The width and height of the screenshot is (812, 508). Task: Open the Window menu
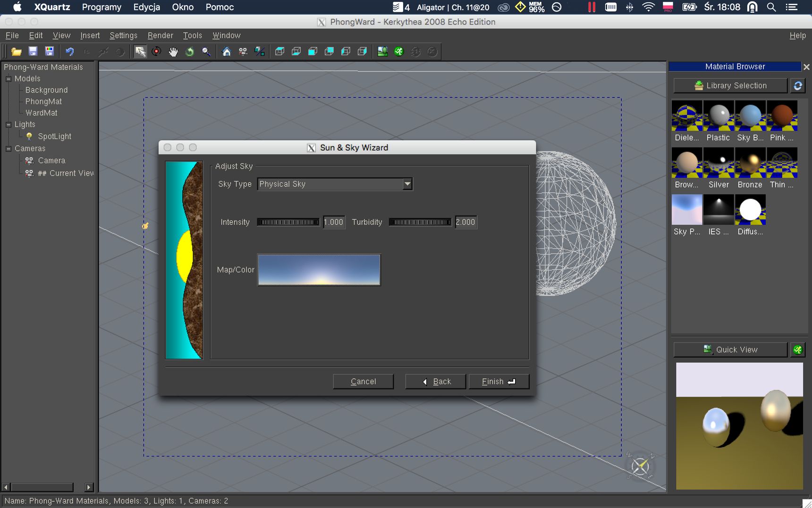(x=227, y=35)
